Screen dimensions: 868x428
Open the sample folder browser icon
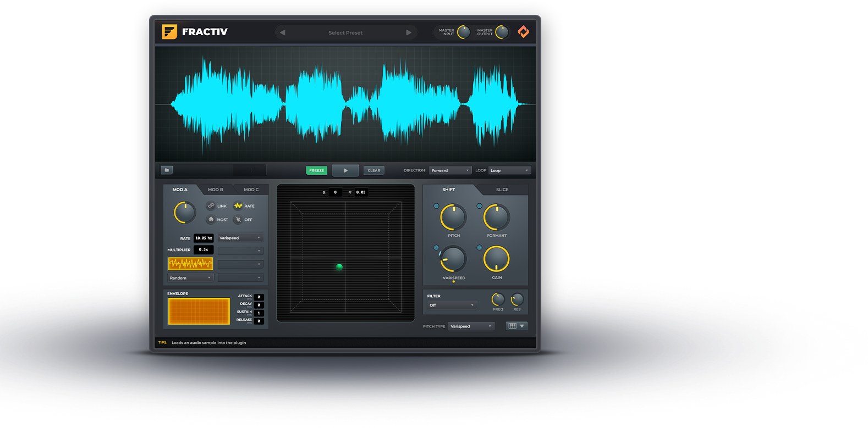click(167, 170)
